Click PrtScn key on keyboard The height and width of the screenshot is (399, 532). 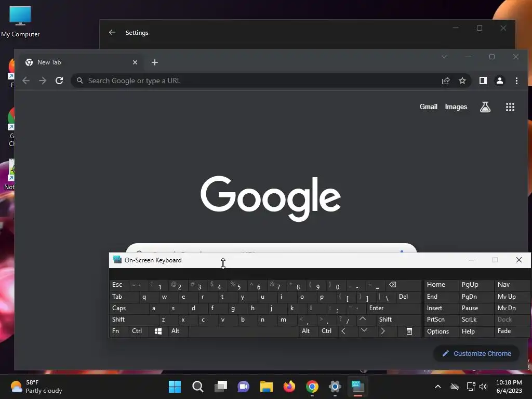pos(441,320)
